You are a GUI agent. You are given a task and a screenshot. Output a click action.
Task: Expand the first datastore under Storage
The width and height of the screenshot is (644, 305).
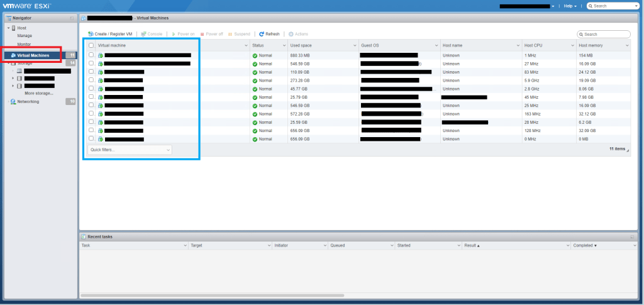(x=13, y=71)
